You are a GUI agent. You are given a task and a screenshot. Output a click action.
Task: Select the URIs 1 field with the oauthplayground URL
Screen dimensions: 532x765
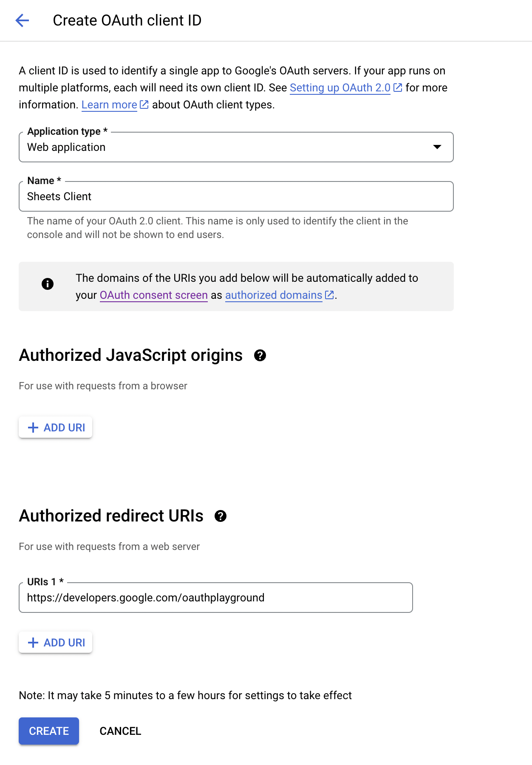point(215,597)
